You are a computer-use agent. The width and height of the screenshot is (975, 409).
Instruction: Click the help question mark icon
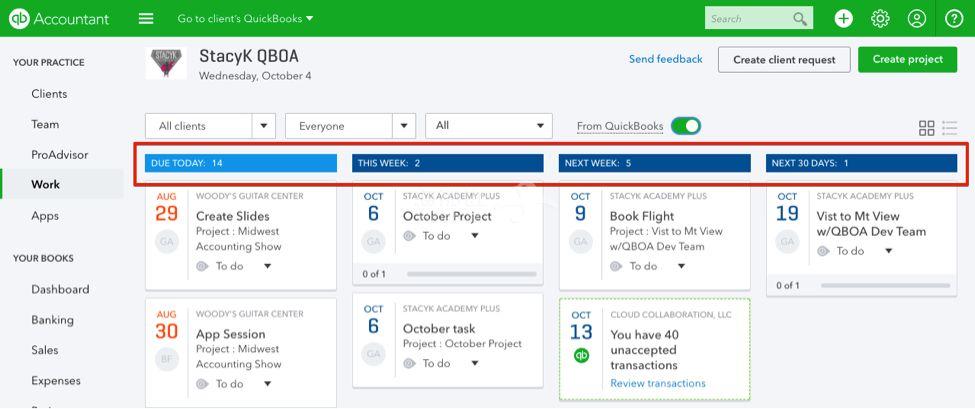[x=954, y=19]
